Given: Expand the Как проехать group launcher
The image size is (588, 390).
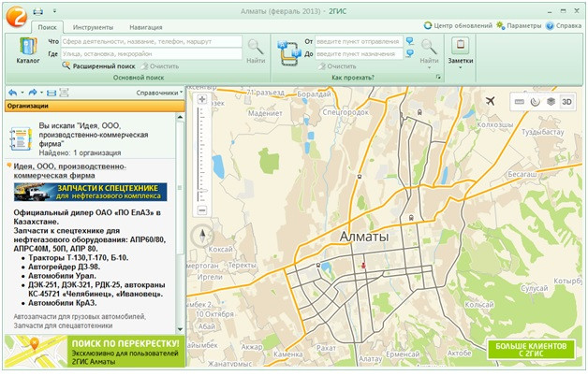Looking at the screenshot, I should coord(438,78).
